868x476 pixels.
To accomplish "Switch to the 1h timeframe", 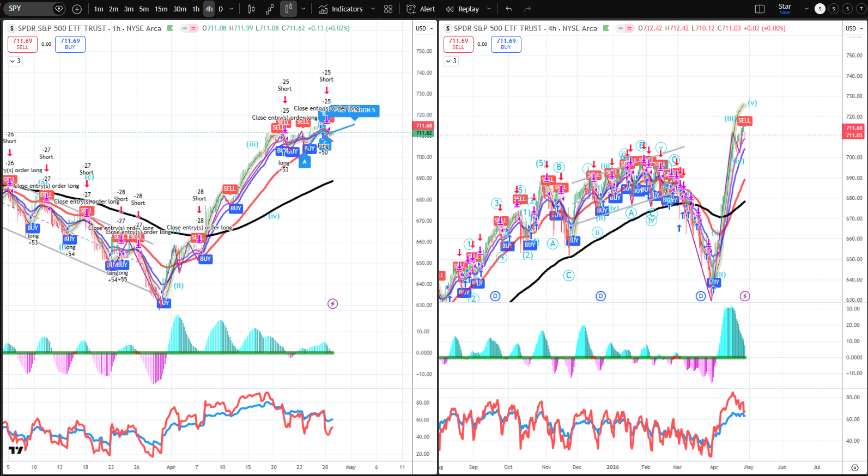I will coord(196,9).
